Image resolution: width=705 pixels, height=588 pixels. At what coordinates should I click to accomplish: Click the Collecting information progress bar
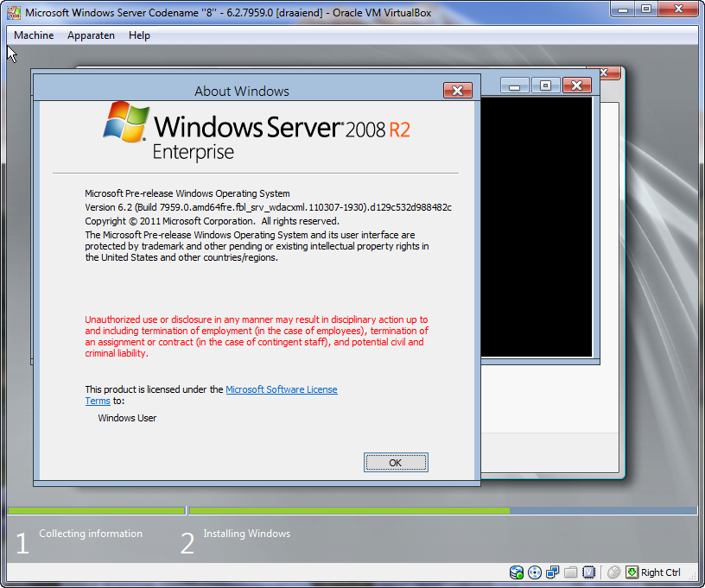point(97,511)
